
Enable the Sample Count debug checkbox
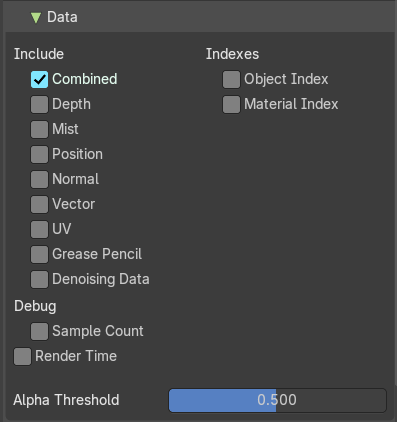pos(39,331)
